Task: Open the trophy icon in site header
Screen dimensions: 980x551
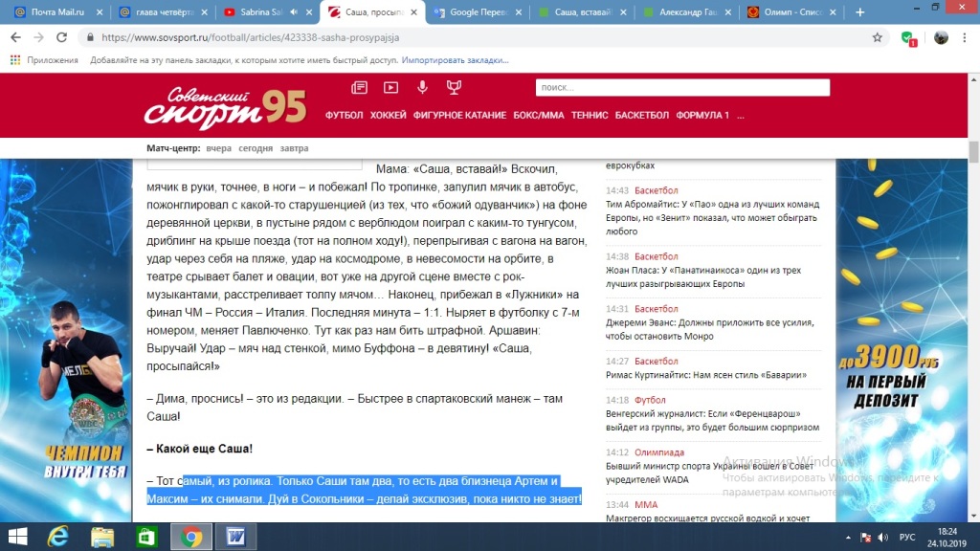Action: pos(455,87)
